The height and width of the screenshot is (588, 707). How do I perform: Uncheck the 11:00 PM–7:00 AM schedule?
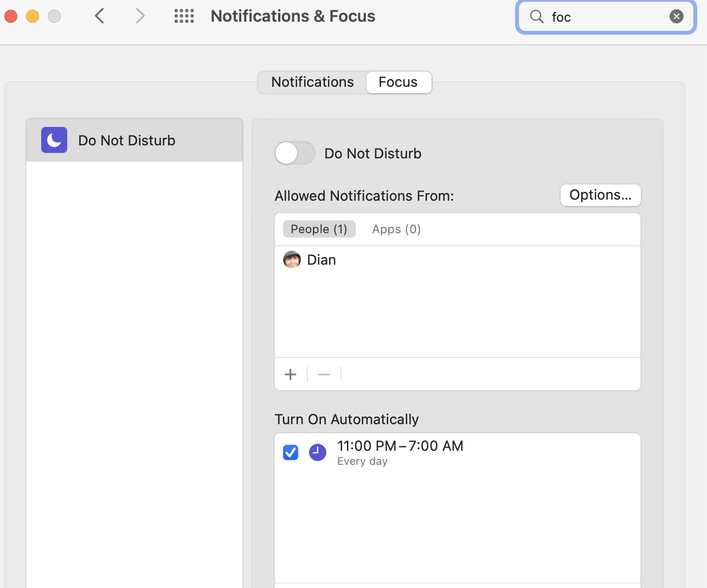(291, 452)
